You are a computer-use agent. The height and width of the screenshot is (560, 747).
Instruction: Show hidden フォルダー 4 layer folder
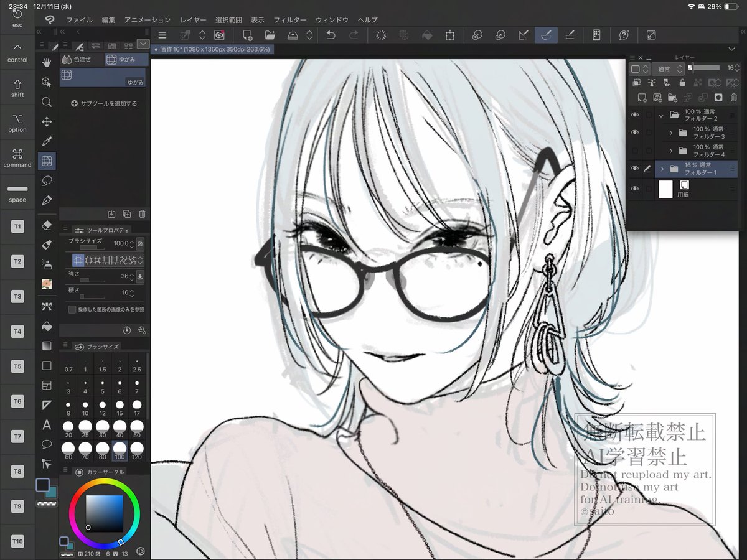635,151
